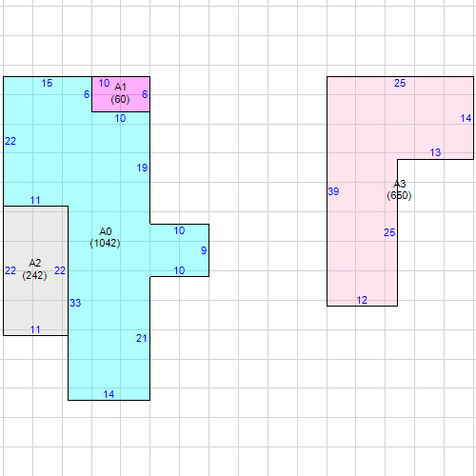
Task: Select the "A2 (242)" area label
Action: click(x=34, y=269)
